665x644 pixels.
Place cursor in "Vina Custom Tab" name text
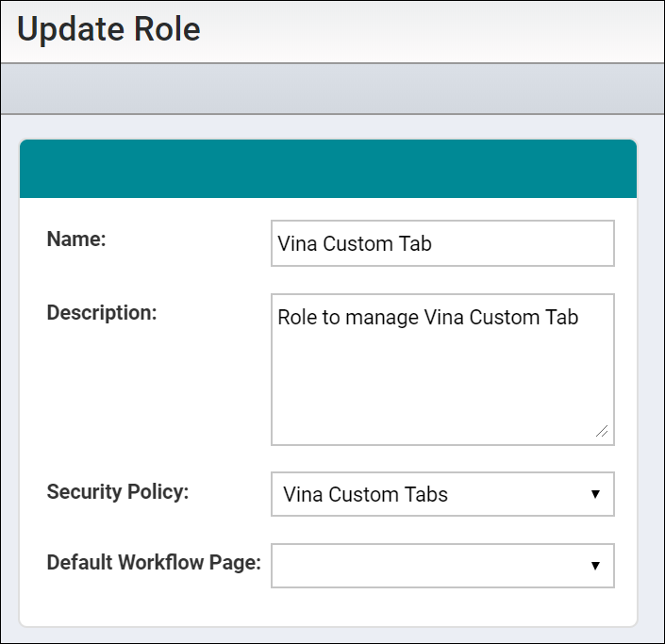[x=355, y=244]
